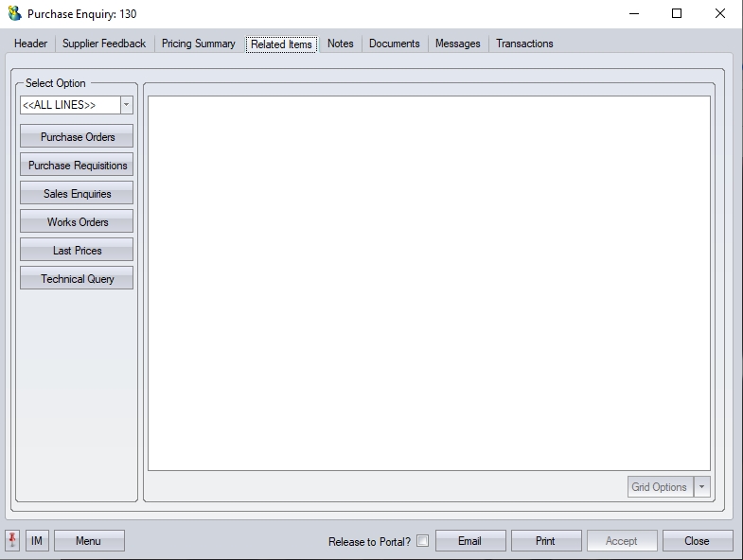The image size is (743, 560).
Task: Switch to the Supplier Feedback tab
Action: point(104,44)
